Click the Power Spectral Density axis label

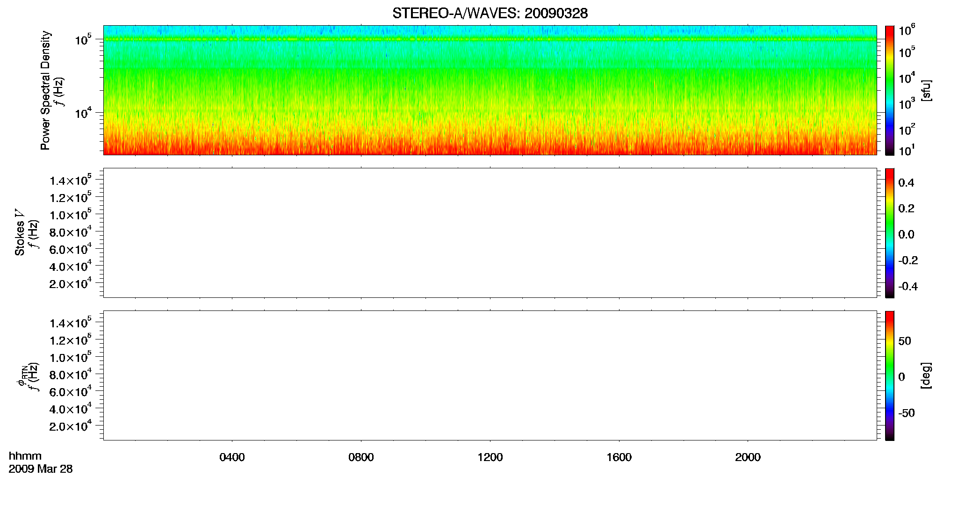click(45, 90)
